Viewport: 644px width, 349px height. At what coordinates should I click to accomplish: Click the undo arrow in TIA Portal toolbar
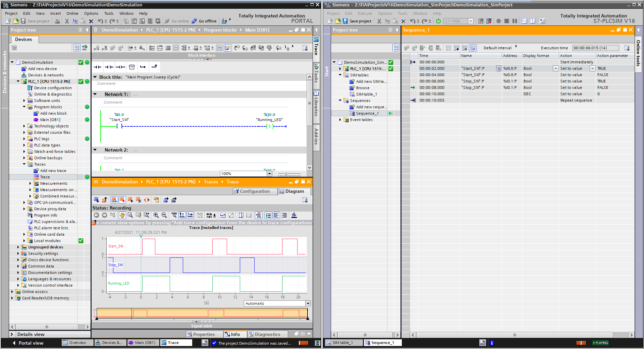point(100,21)
